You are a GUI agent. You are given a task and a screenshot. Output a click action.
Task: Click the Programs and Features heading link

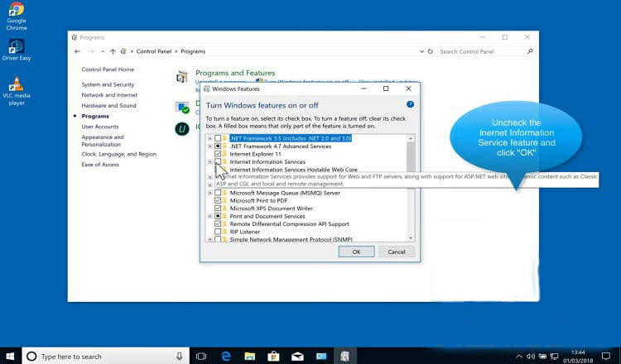(x=235, y=73)
